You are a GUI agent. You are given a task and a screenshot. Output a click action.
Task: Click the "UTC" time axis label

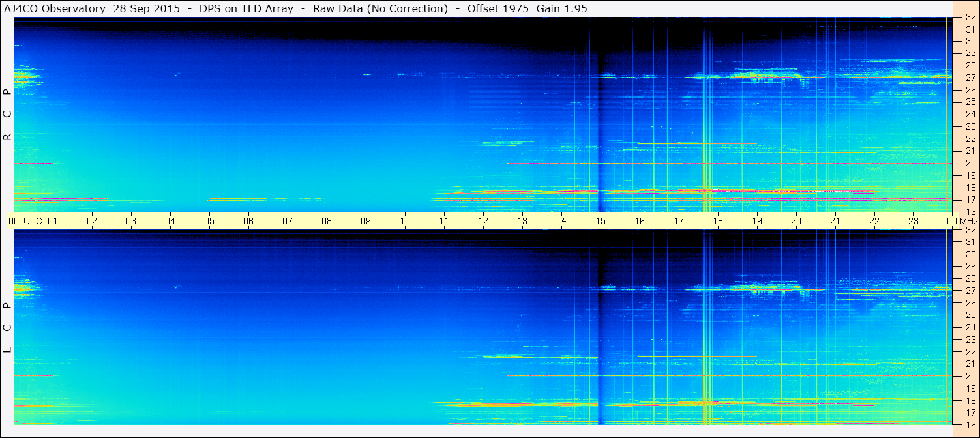point(33,221)
